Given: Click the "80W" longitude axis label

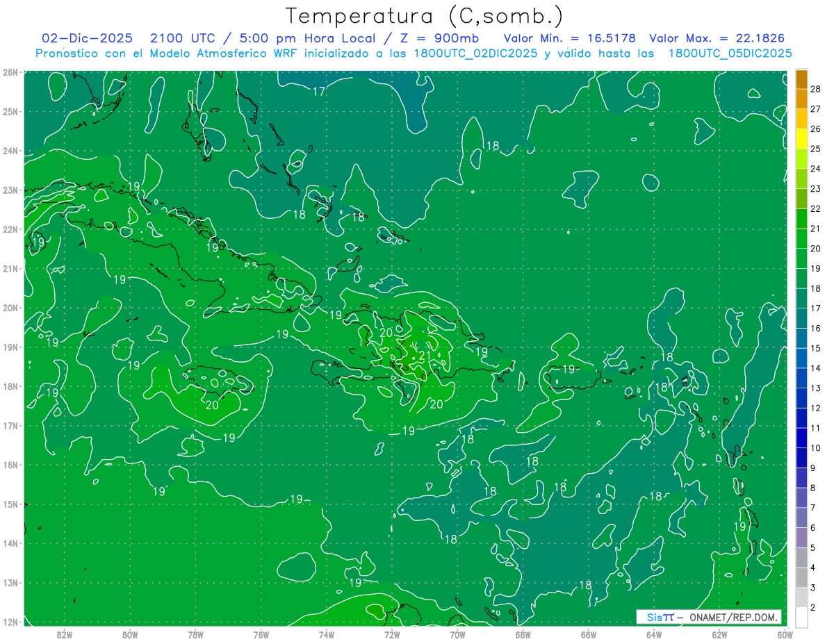Looking at the screenshot, I should tap(130, 634).
